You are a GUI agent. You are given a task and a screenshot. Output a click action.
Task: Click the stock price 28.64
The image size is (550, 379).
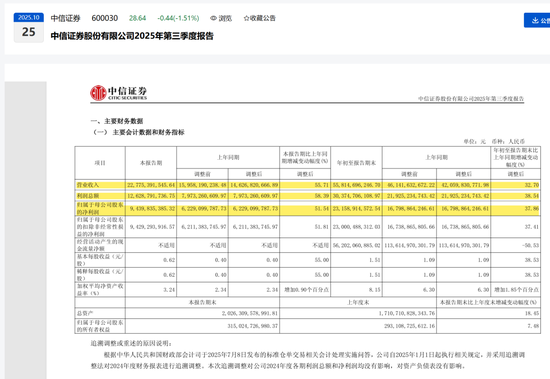pos(137,18)
